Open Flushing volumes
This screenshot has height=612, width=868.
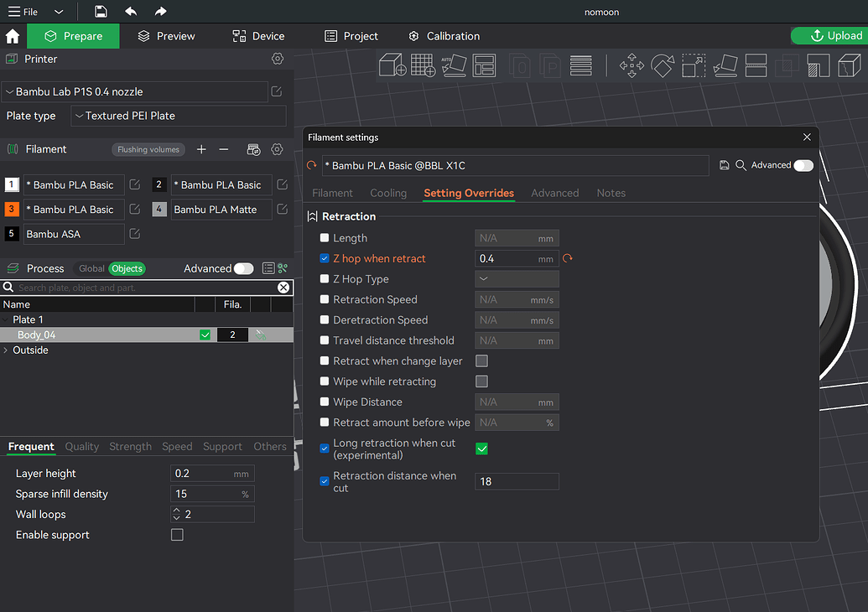tap(148, 149)
